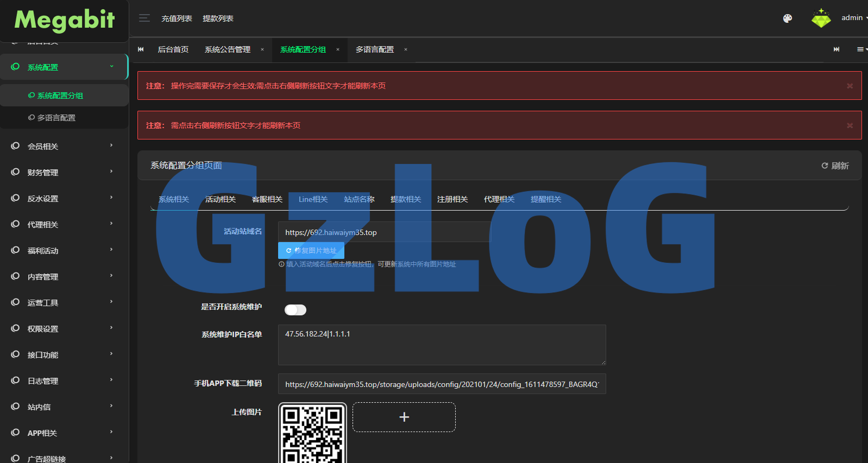Select the 注册相关 config tab

pyautogui.click(x=452, y=199)
